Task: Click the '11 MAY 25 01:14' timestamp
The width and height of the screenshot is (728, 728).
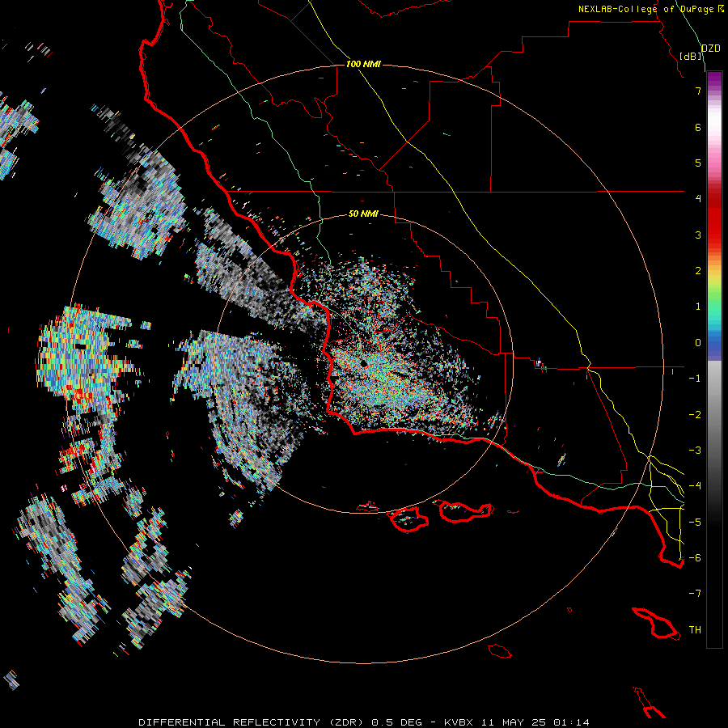Action: pyautogui.click(x=535, y=722)
